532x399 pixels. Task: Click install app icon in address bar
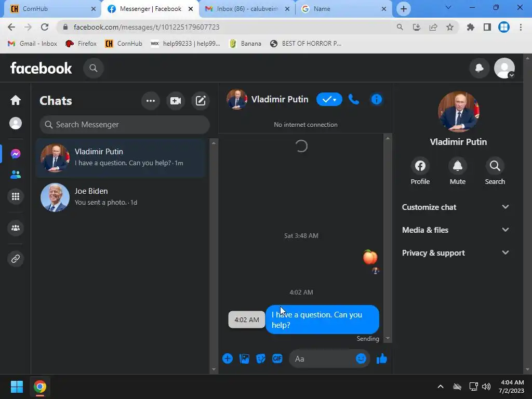click(x=417, y=27)
